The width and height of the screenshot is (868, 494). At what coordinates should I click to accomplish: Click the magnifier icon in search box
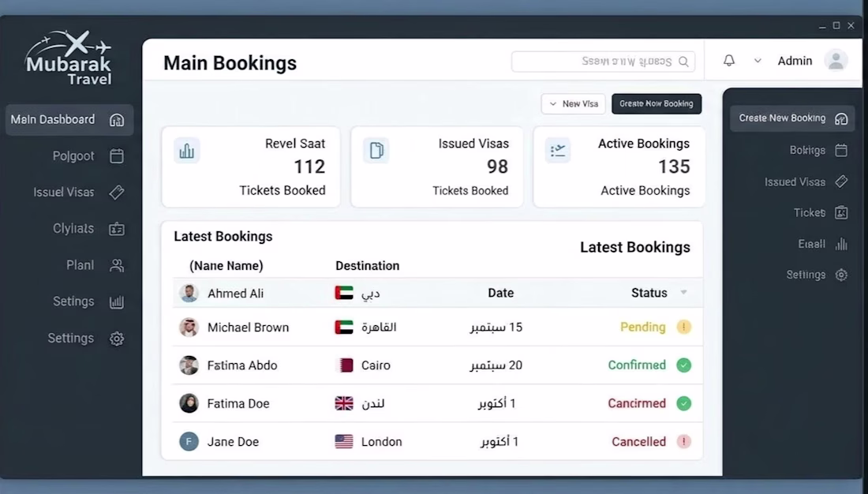pyautogui.click(x=683, y=62)
